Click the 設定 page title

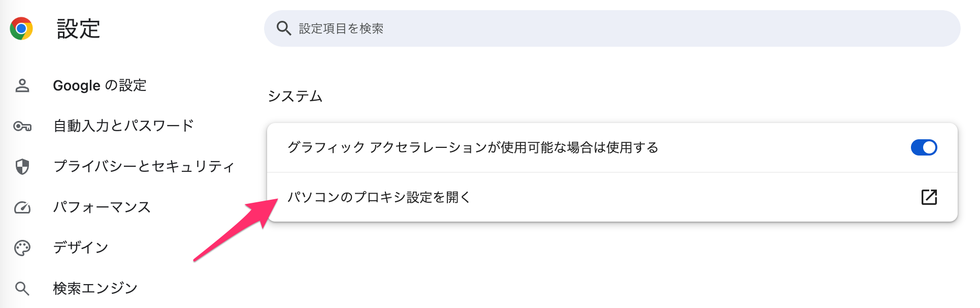tap(78, 29)
